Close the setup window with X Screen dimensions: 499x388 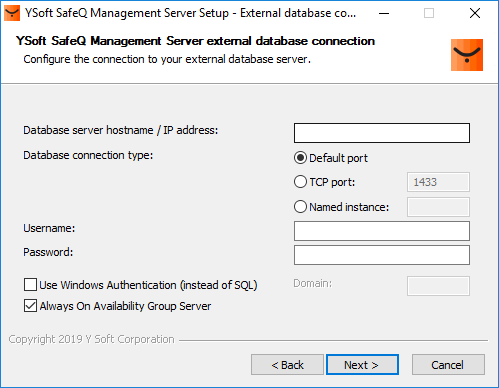[475, 13]
